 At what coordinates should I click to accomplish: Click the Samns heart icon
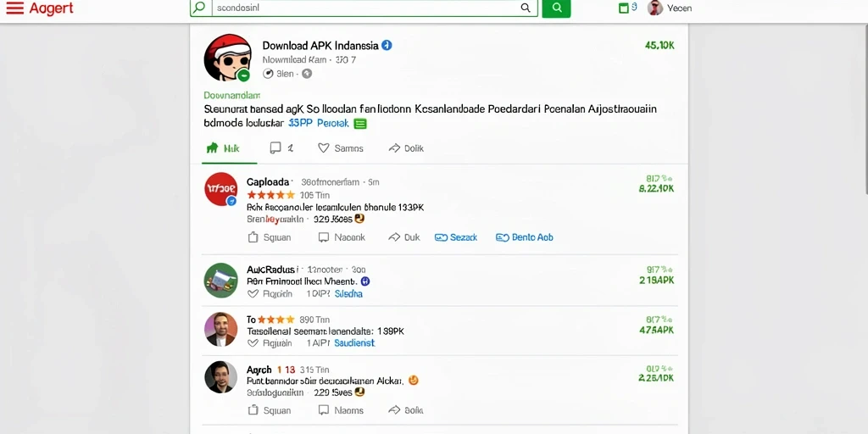pyautogui.click(x=323, y=147)
